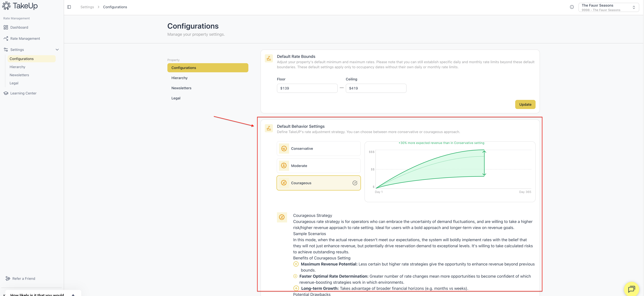Image resolution: width=644 pixels, height=296 pixels.
Task: Open Hierarchy in Property menu
Action: pyautogui.click(x=180, y=78)
